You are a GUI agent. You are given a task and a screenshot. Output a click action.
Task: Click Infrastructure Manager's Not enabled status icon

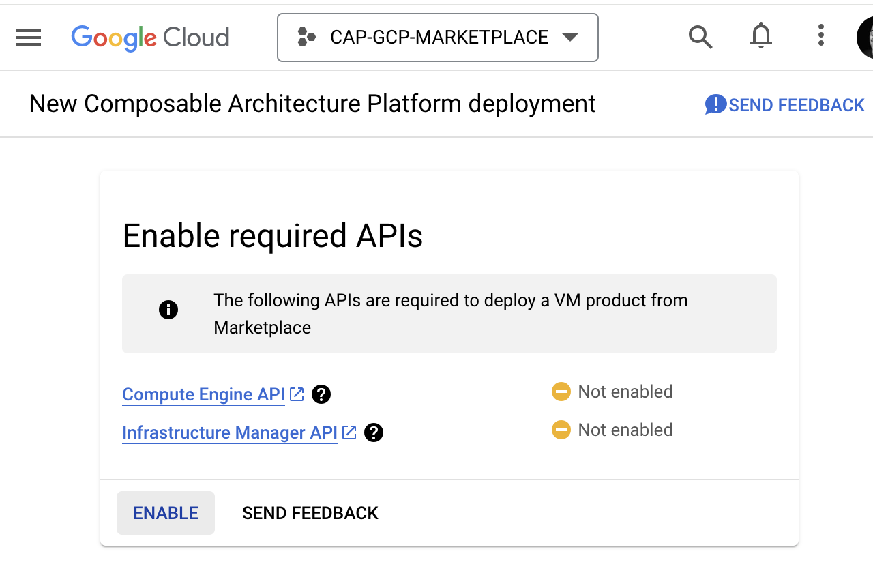[561, 430]
